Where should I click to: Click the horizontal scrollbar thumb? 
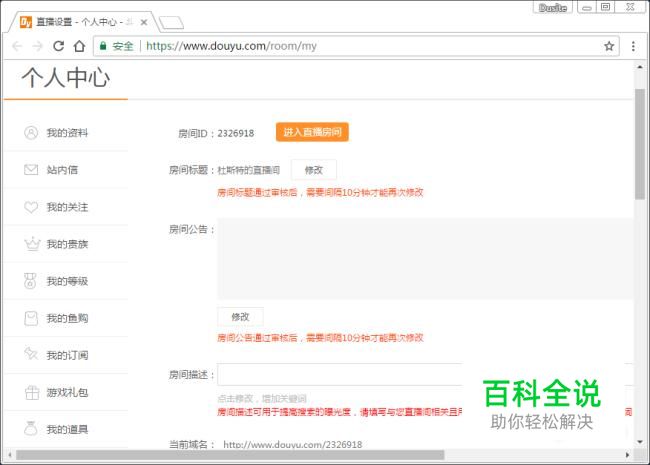(x=230, y=455)
